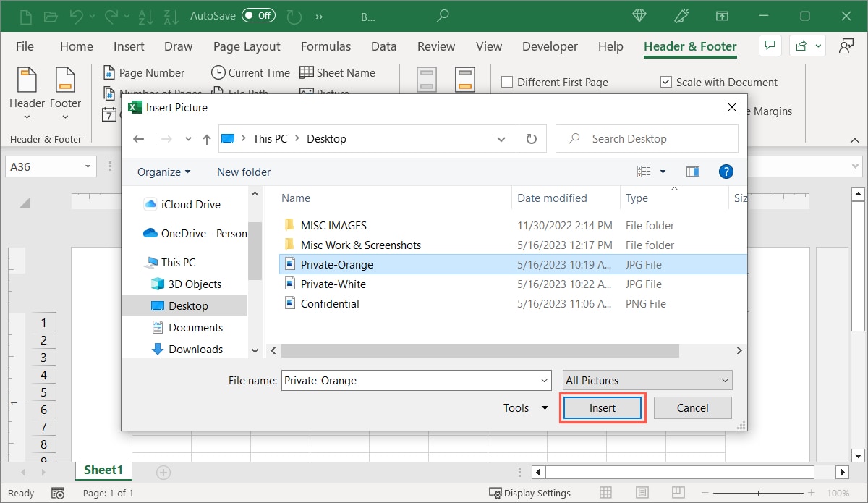Image resolution: width=868 pixels, height=503 pixels.
Task: Switch to Page Break Preview in status bar
Action: tap(678, 493)
